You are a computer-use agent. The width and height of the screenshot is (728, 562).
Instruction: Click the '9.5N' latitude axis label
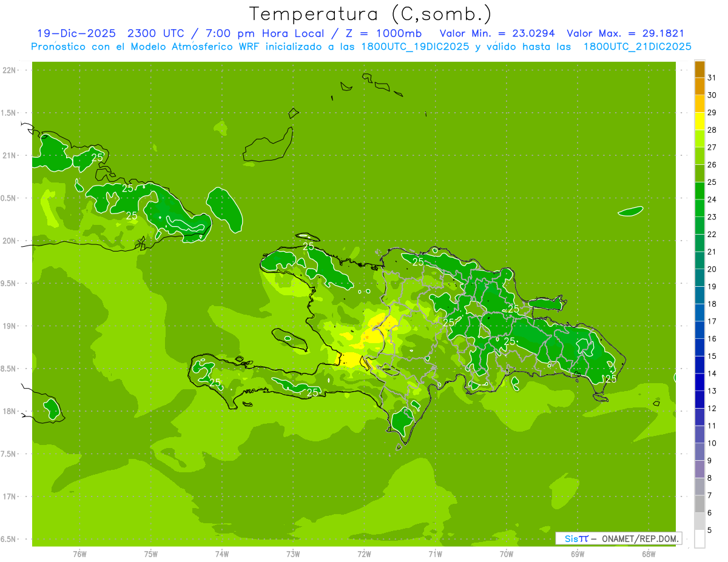point(9,283)
